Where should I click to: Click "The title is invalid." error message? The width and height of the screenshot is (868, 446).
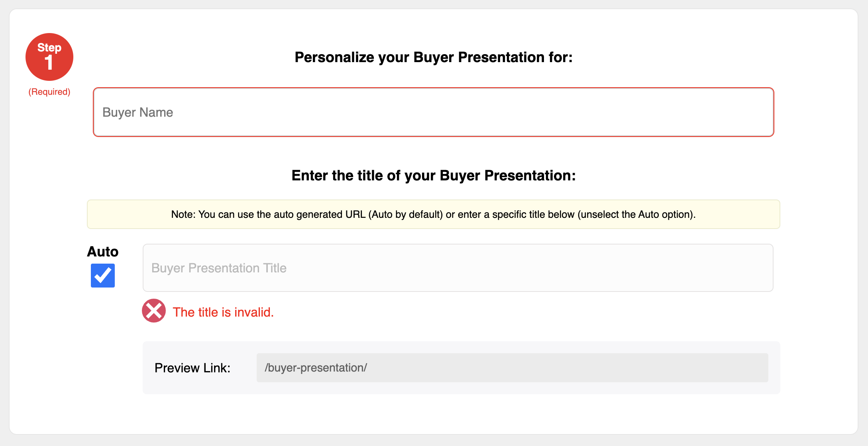pos(223,312)
